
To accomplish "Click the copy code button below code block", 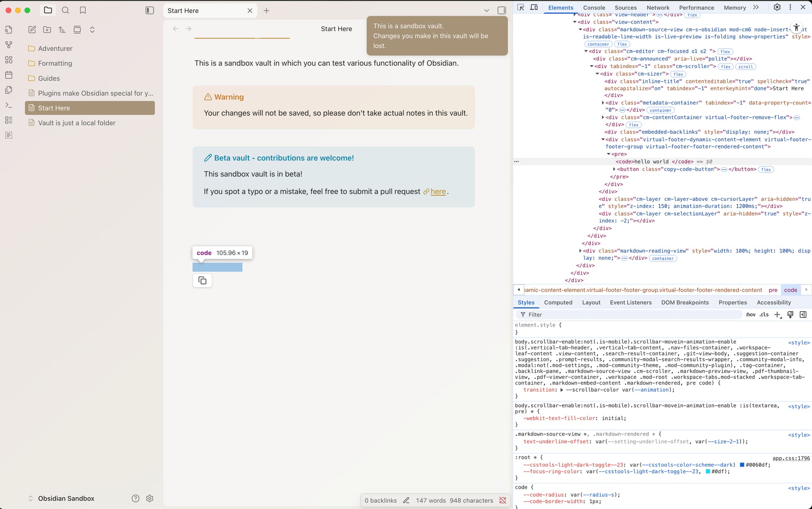I will point(202,281).
